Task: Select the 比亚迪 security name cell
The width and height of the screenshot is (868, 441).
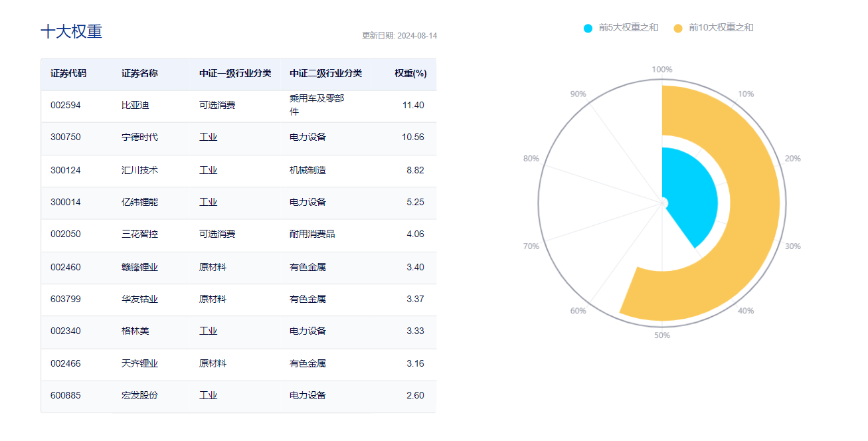Action: point(131,105)
